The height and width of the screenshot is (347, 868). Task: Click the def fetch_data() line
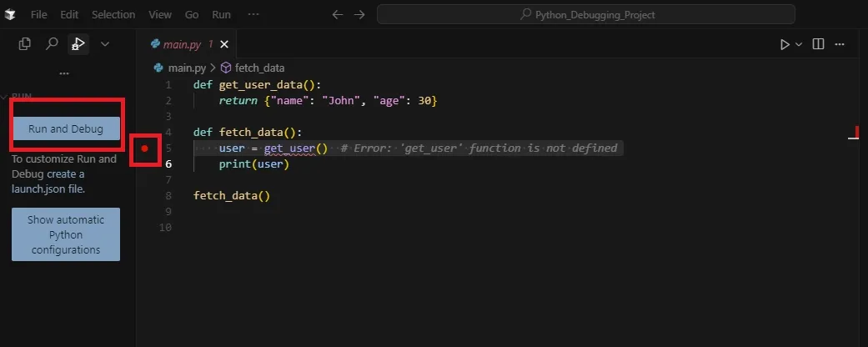pyautogui.click(x=248, y=133)
